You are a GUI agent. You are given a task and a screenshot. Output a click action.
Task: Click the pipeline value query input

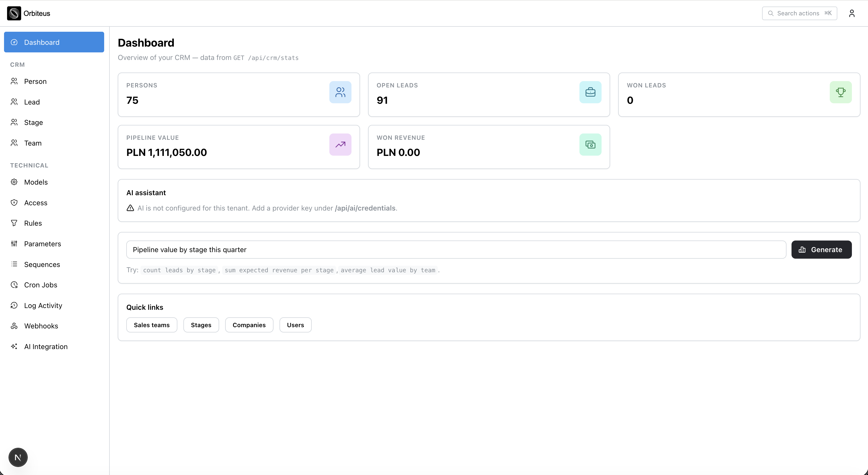pos(456,250)
